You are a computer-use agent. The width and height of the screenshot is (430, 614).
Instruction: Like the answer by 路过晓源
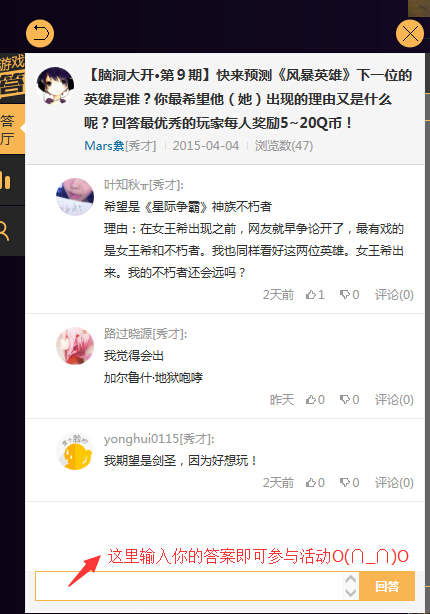315,399
